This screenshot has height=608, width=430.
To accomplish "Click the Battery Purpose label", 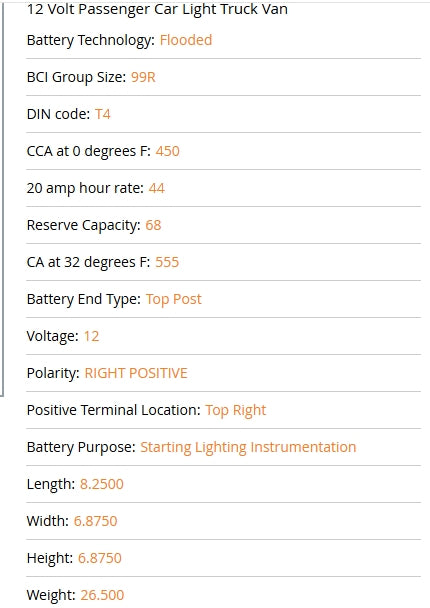I will pos(81,447).
